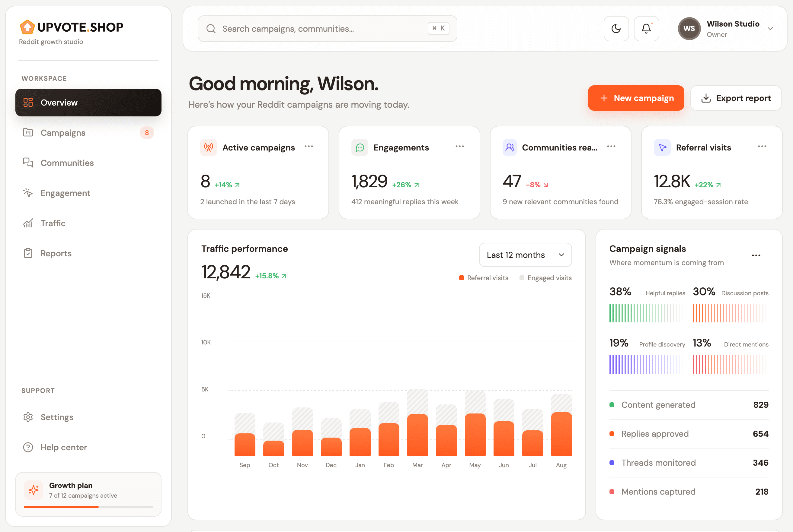Click the Upvote.Shop house logo icon
The width and height of the screenshot is (793, 532).
[x=27, y=27]
